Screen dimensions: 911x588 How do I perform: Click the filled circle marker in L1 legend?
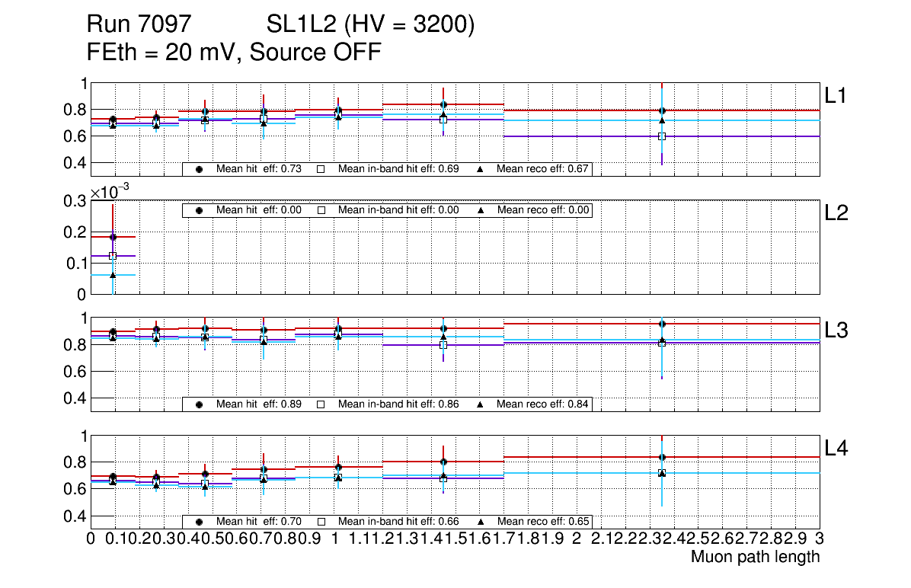coord(199,169)
